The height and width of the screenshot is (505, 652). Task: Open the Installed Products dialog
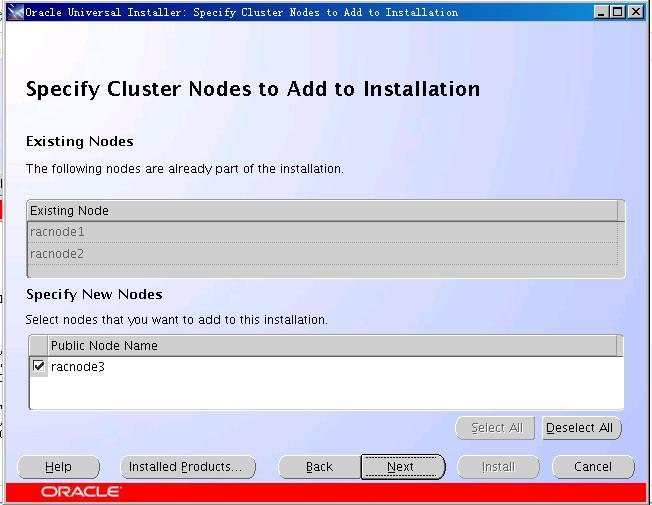(x=188, y=467)
